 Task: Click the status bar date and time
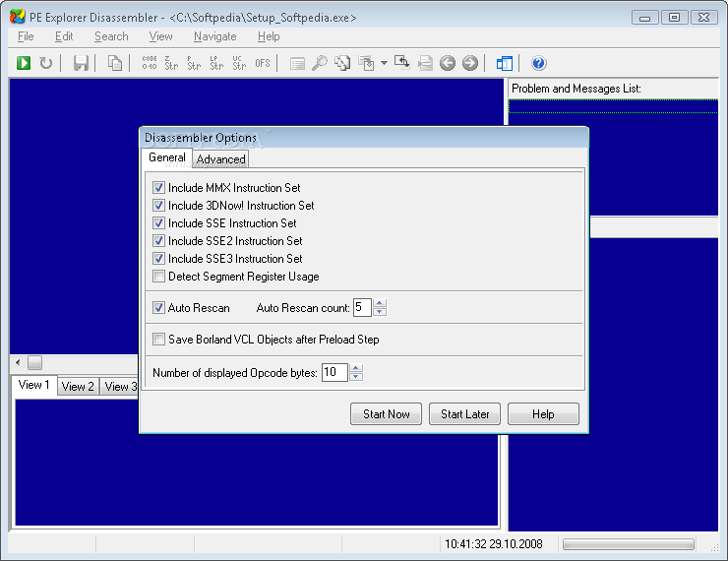494,544
